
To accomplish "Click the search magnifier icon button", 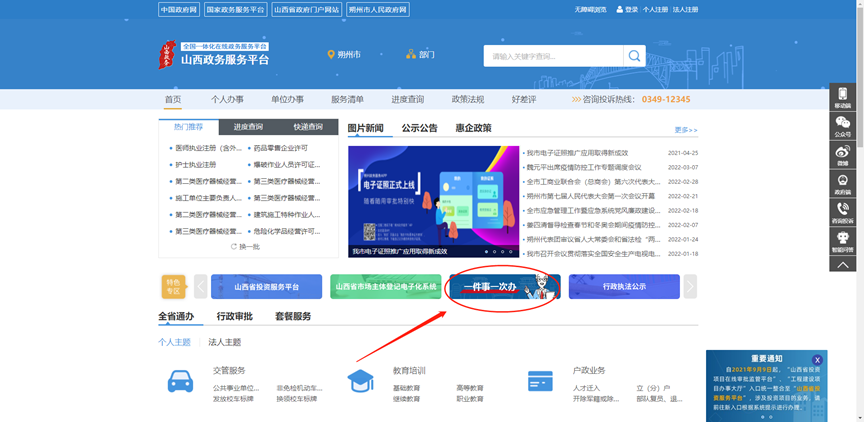I will tap(634, 56).
